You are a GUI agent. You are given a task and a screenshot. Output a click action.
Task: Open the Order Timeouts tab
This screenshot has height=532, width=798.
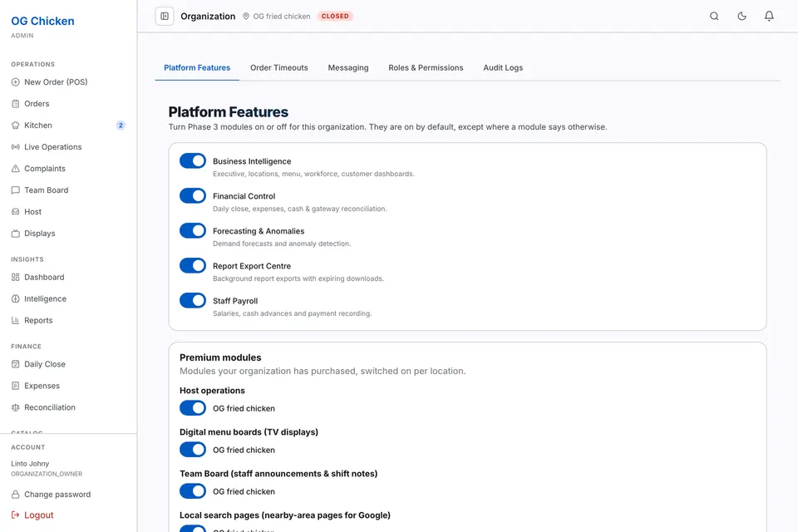click(x=279, y=67)
